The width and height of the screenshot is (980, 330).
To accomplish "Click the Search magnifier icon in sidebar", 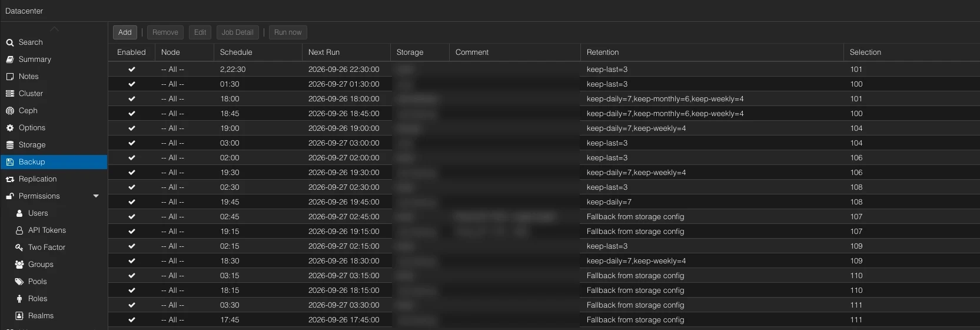I will 10,42.
